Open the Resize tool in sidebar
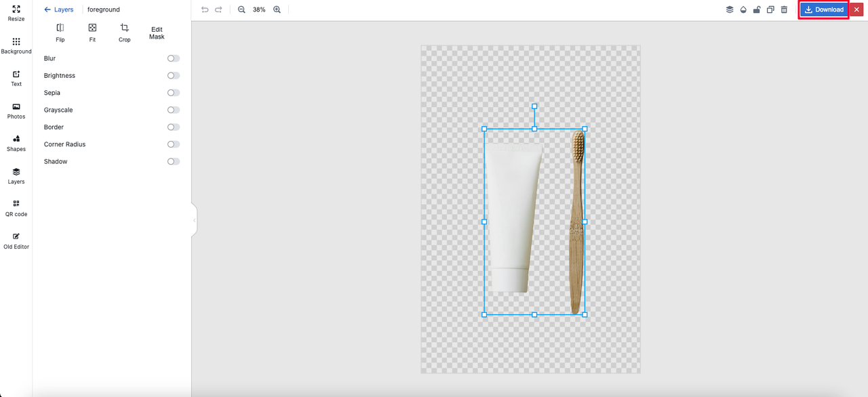 pos(16,13)
